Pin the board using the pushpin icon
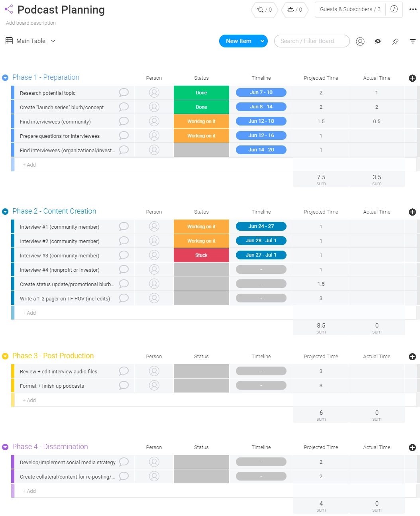This screenshot has width=420, height=516. click(x=395, y=41)
